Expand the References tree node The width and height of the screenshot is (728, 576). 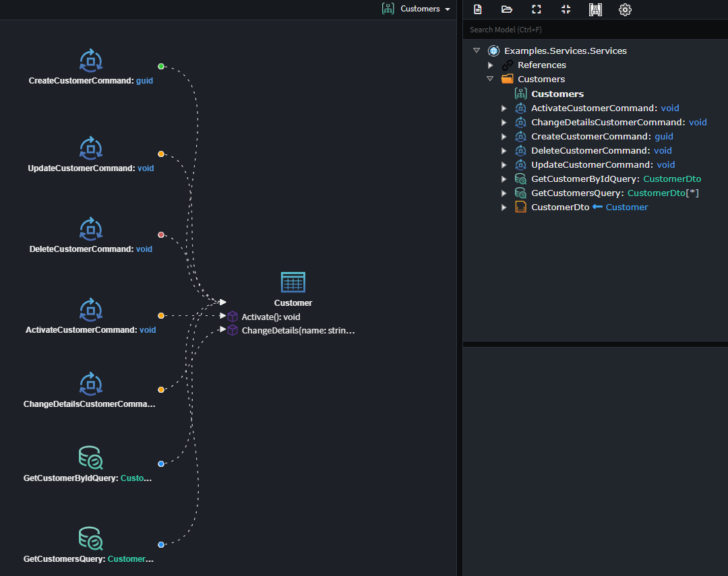490,65
